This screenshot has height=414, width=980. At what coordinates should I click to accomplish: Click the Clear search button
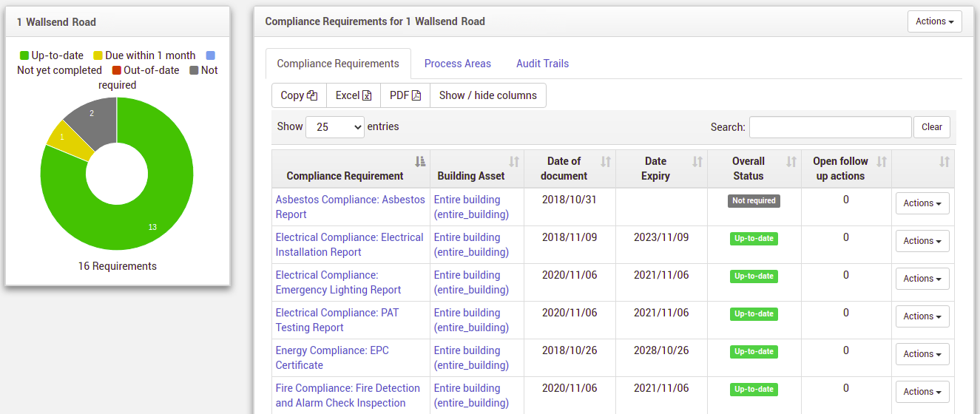(931, 127)
